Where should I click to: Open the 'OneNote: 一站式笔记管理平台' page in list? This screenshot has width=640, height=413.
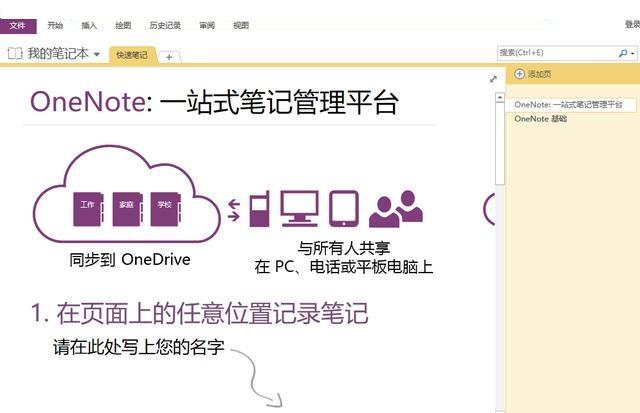pyautogui.click(x=568, y=104)
